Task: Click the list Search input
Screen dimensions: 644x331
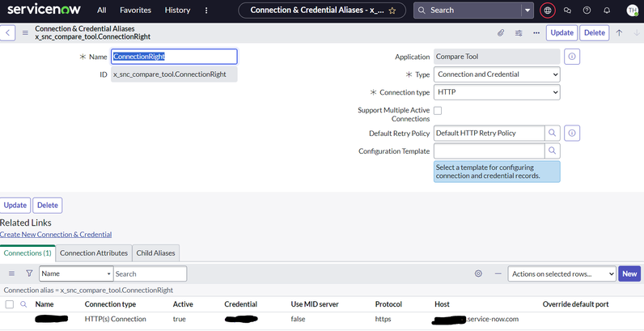Action: (x=150, y=274)
